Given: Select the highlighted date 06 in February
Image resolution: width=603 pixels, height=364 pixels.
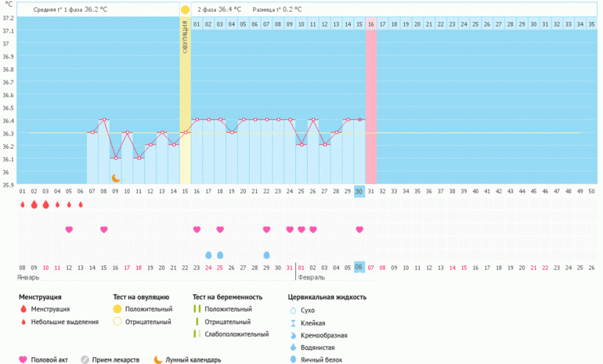Looking at the screenshot, I should click(359, 267).
